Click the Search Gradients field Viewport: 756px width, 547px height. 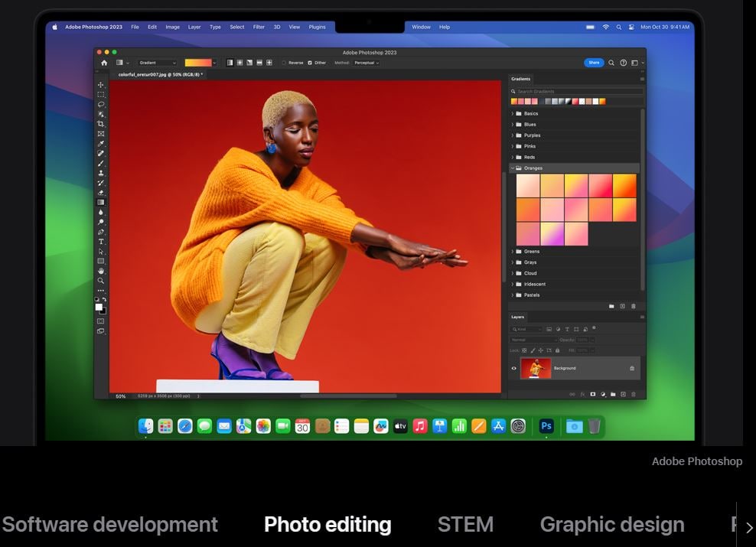(x=578, y=91)
